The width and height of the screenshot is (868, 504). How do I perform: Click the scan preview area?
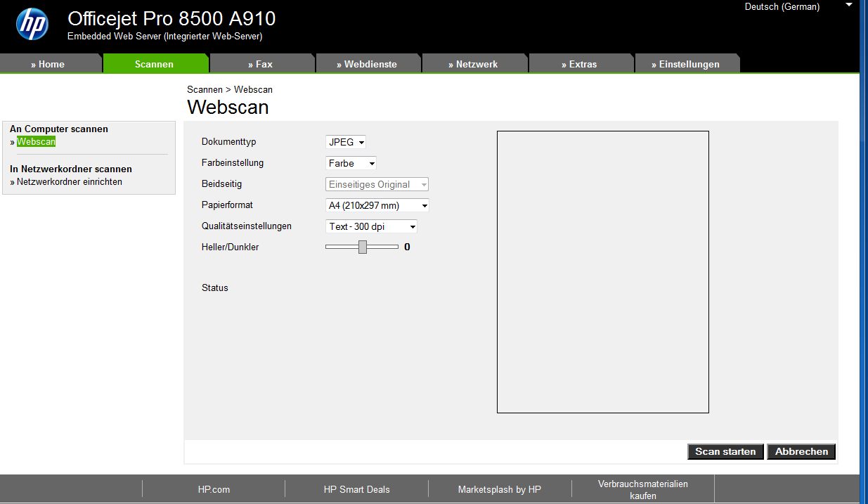(603, 272)
